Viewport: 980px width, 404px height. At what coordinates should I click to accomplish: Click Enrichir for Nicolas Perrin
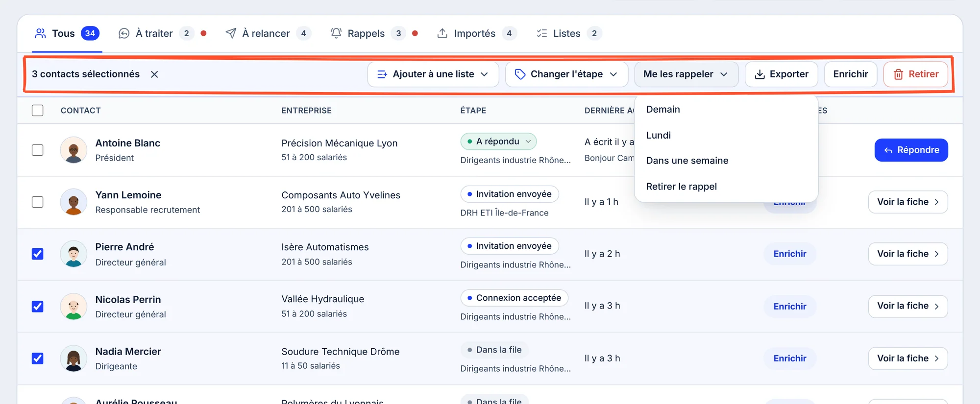coord(790,307)
